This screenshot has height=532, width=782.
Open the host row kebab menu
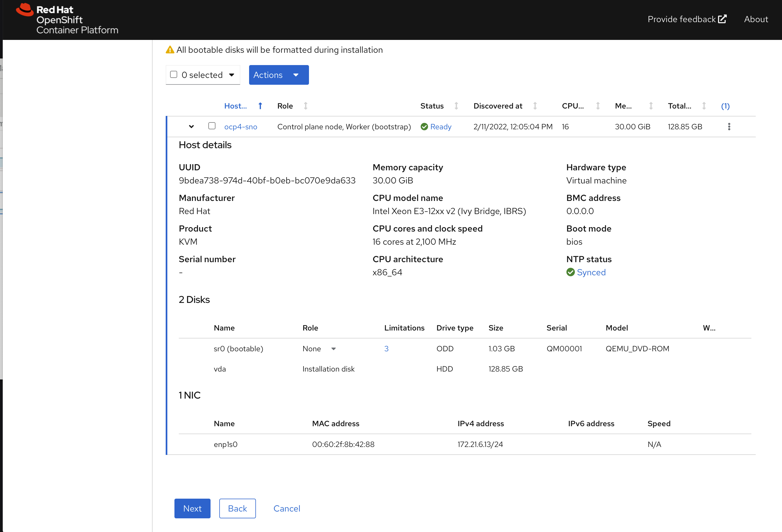(729, 127)
